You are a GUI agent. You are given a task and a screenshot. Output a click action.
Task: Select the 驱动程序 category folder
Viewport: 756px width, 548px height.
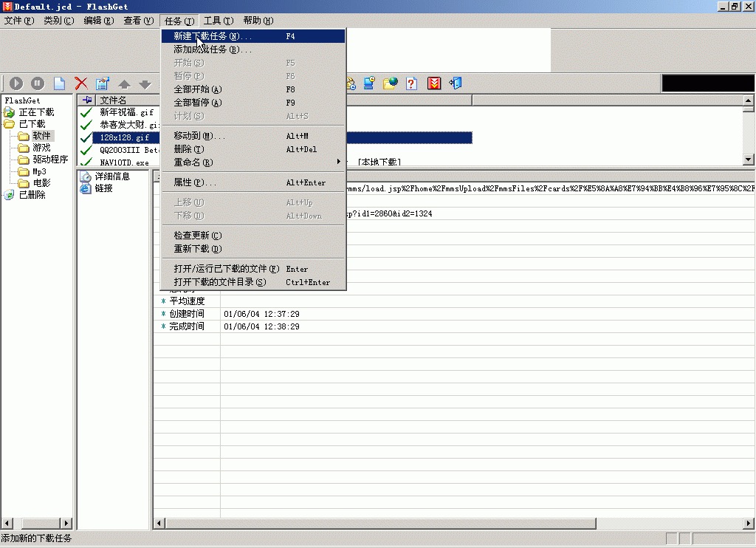(50, 160)
